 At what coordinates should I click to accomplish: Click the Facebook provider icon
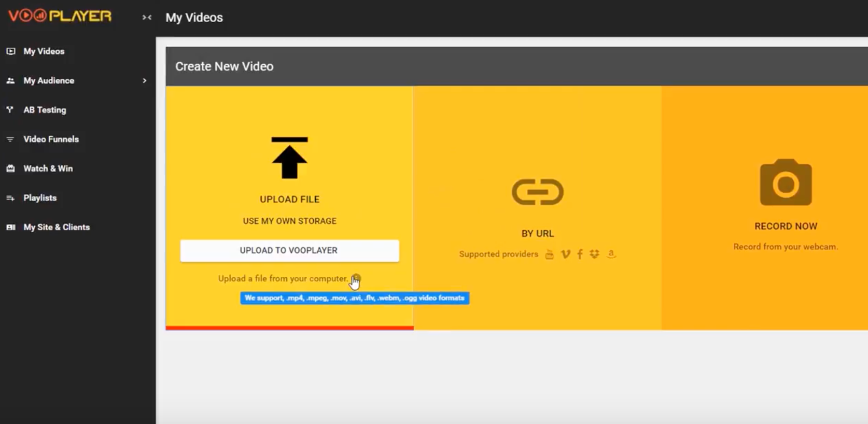pyautogui.click(x=580, y=254)
